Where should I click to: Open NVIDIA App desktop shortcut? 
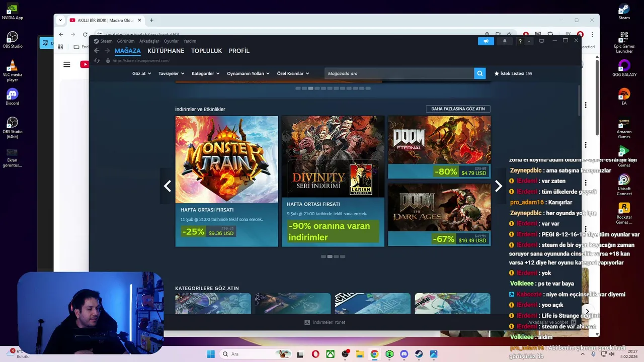point(13,12)
